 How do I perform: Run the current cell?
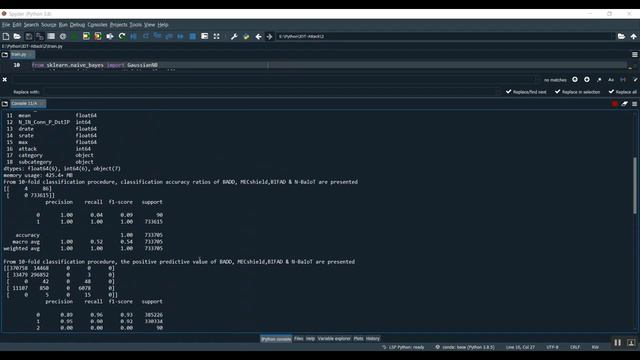[x=86, y=36]
